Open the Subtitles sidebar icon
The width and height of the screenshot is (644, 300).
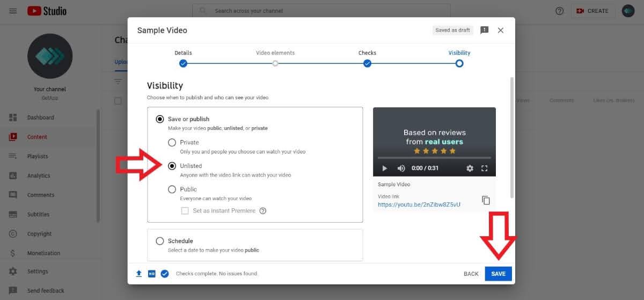click(13, 214)
